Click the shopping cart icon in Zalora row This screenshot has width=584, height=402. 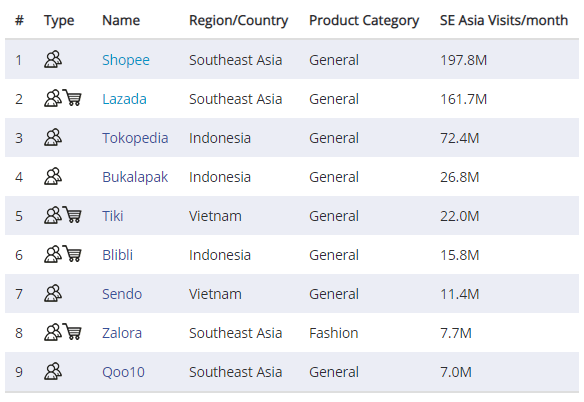tap(72, 332)
